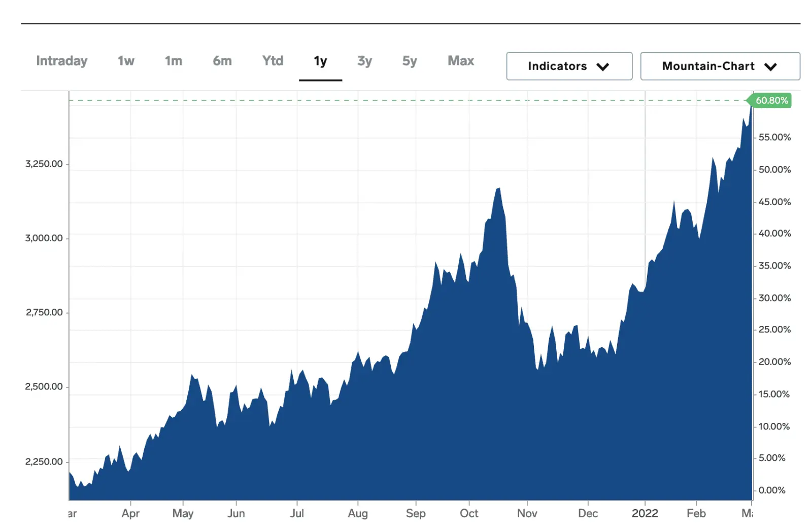
Task: Select the 6m time range tab
Action: (222, 61)
